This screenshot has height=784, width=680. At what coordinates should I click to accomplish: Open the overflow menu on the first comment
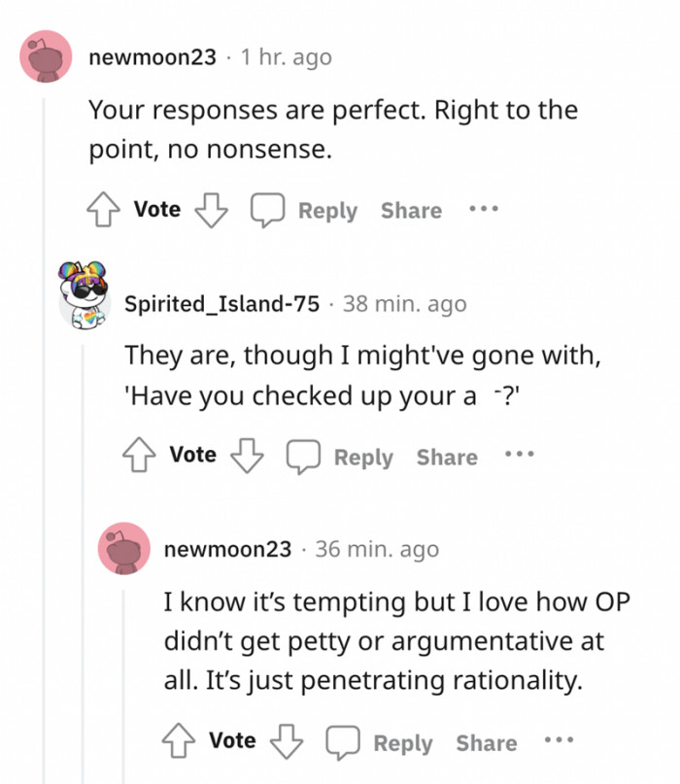pos(483,209)
